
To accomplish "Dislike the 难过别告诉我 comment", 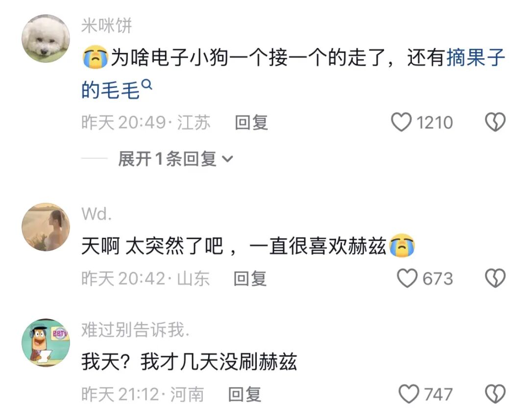I will click(x=495, y=394).
